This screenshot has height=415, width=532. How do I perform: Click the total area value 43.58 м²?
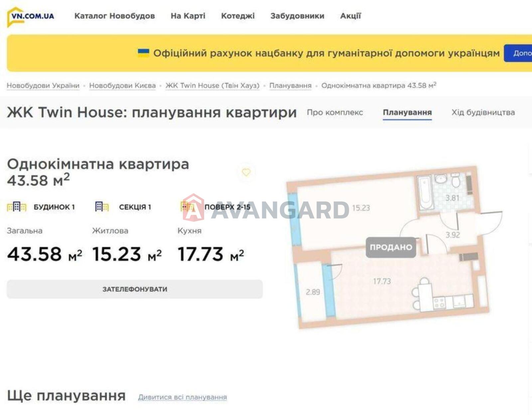click(45, 254)
